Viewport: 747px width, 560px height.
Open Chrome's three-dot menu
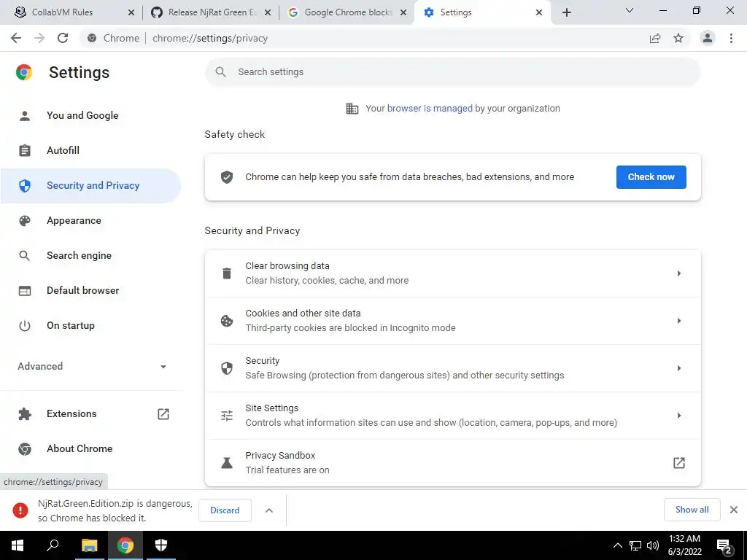coord(731,38)
